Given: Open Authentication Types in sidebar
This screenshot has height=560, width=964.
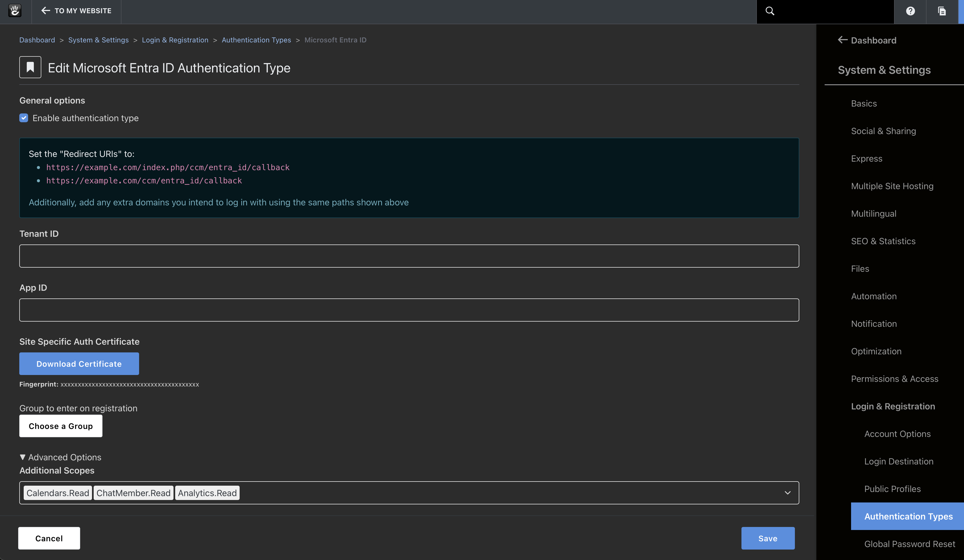Looking at the screenshot, I should [x=908, y=516].
